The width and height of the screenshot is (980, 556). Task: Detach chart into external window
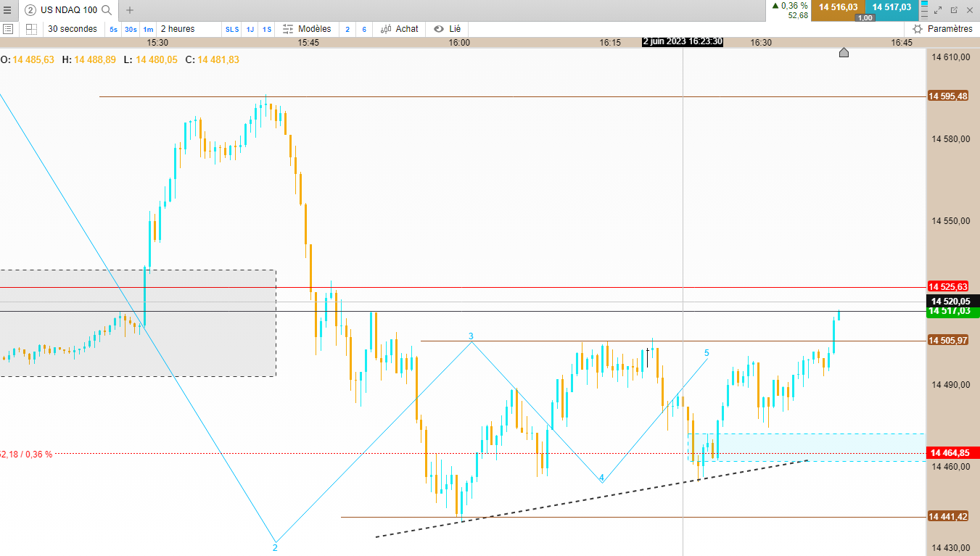[955, 10]
